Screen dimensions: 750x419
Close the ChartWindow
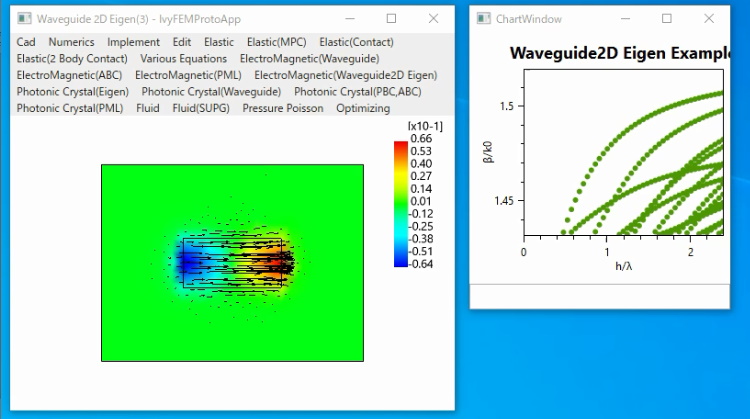709,19
